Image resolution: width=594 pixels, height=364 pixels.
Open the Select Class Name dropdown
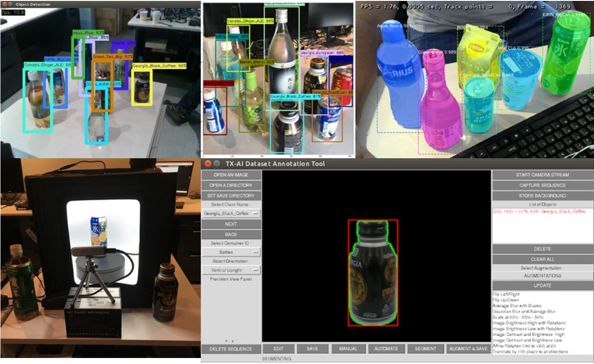coord(231,214)
